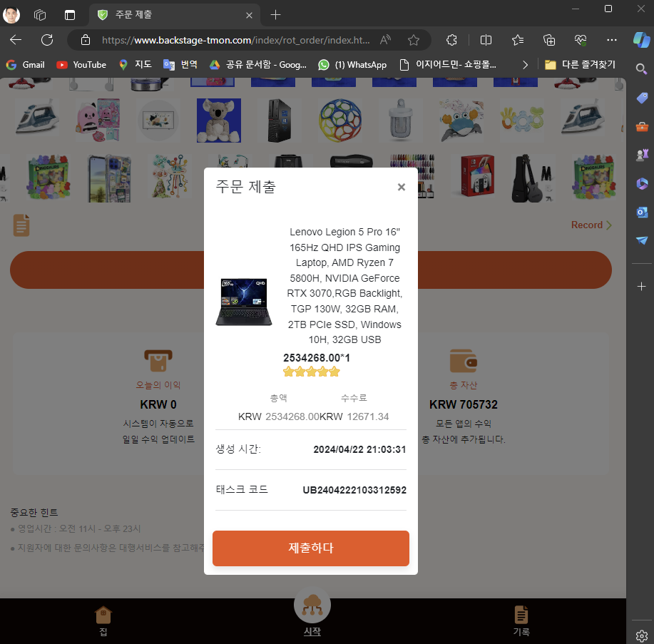Click the Lenovo laptop product image

244,302
